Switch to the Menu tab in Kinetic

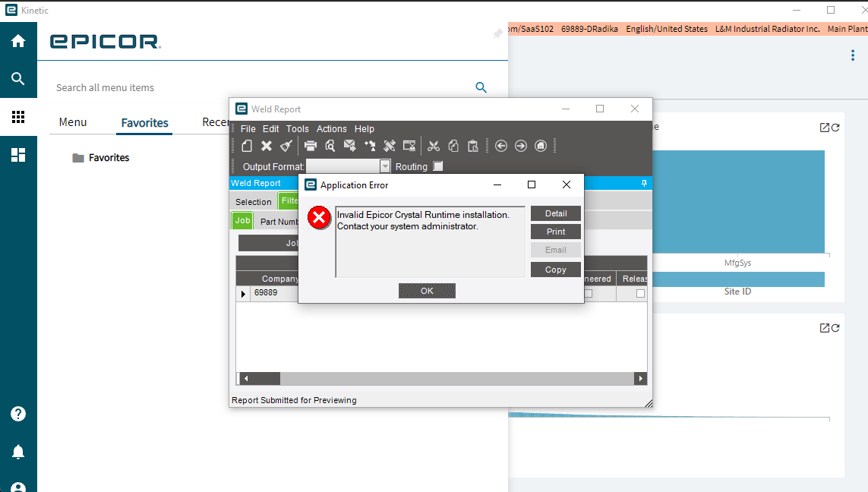click(x=73, y=122)
